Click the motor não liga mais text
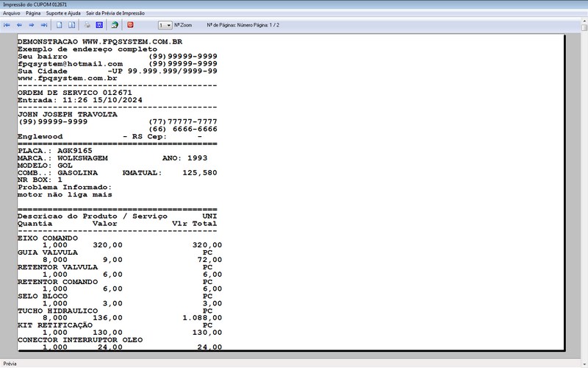 [x=65, y=194]
